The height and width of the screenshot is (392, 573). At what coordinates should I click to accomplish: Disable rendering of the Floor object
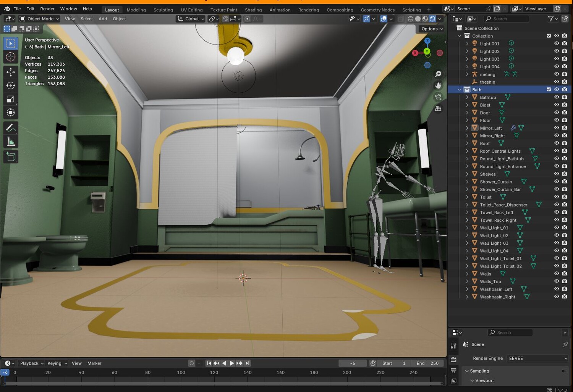(x=564, y=120)
